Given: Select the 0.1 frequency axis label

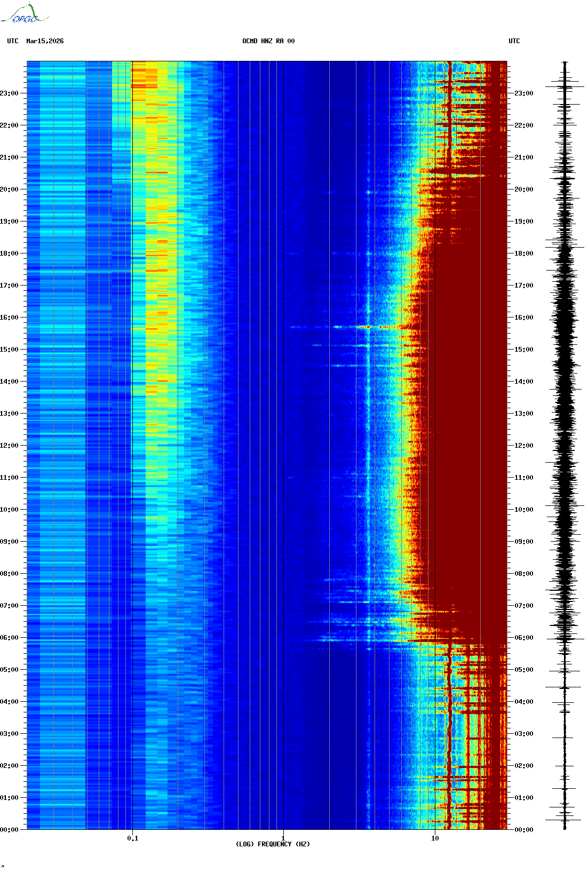Looking at the screenshot, I should point(133,838).
